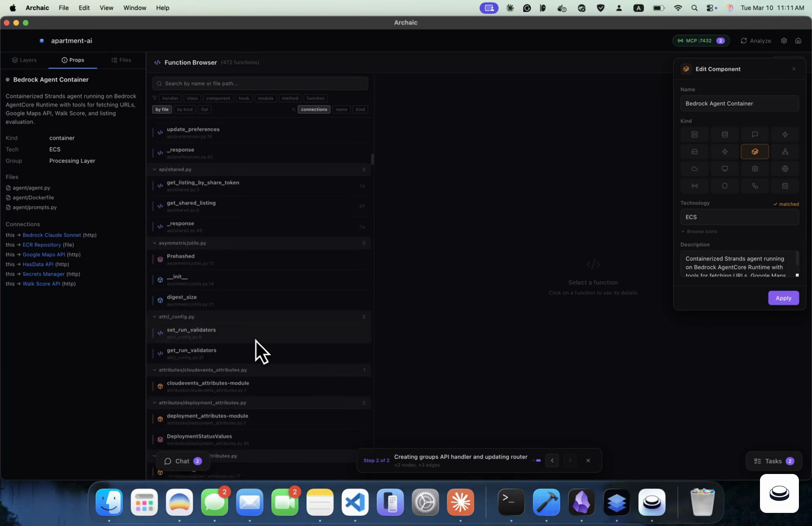Click the home icon in header
The height and width of the screenshot is (526, 812).
coord(798,41)
